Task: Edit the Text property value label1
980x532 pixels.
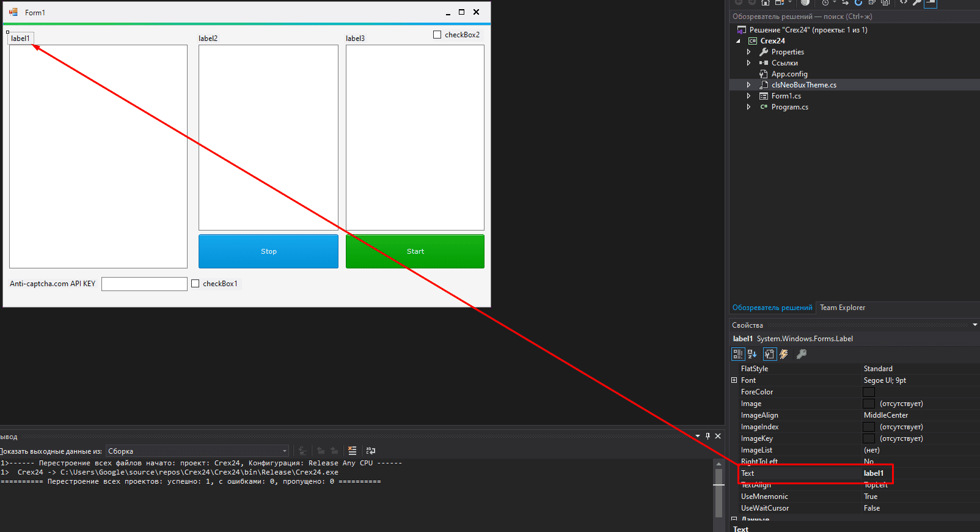Action: click(x=874, y=473)
